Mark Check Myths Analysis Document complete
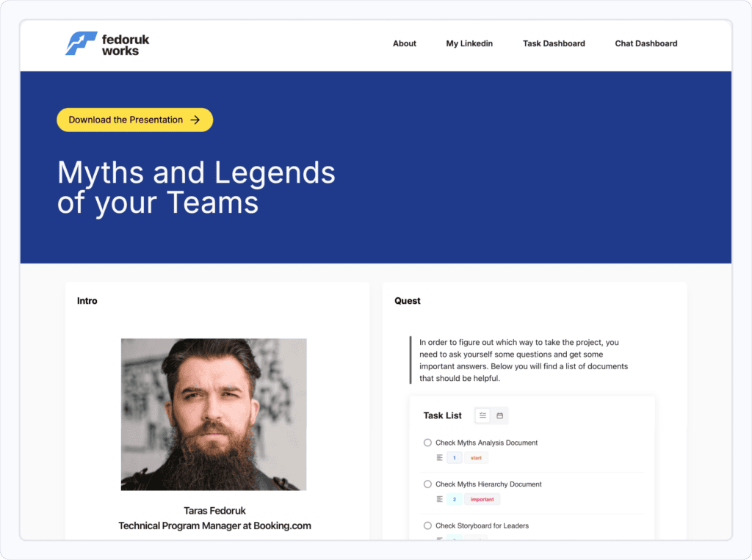 (427, 443)
